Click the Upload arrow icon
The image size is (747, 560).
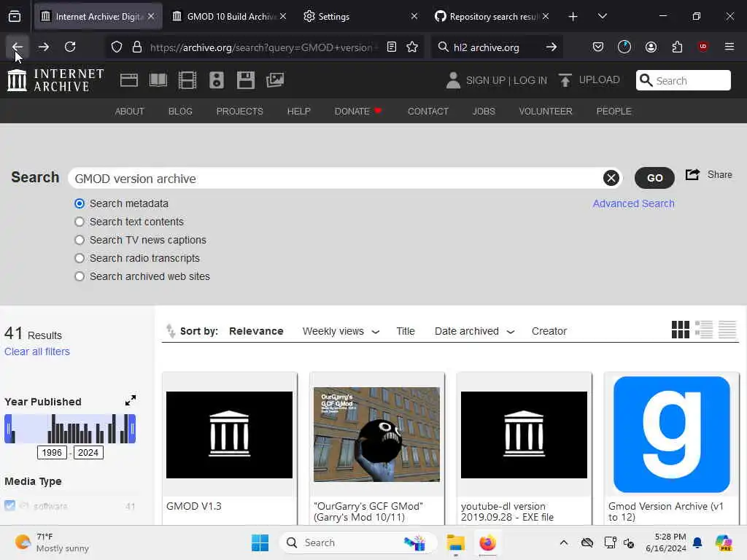point(565,80)
